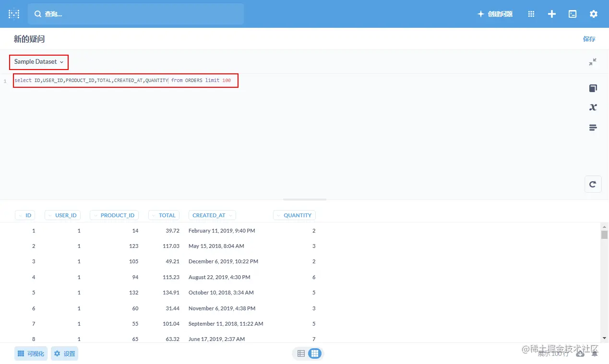609x364 pixels.
Task: Click the plus icon to create new
Action: click(x=552, y=14)
